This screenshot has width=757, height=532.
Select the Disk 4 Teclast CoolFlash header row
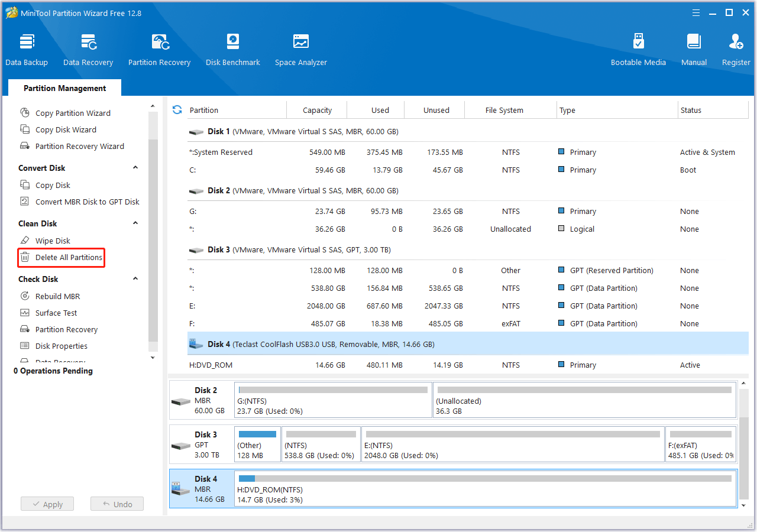(468, 344)
